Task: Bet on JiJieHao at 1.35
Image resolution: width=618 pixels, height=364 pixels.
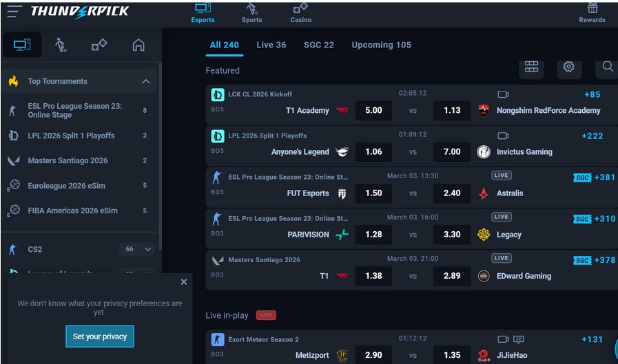Action: click(x=452, y=355)
